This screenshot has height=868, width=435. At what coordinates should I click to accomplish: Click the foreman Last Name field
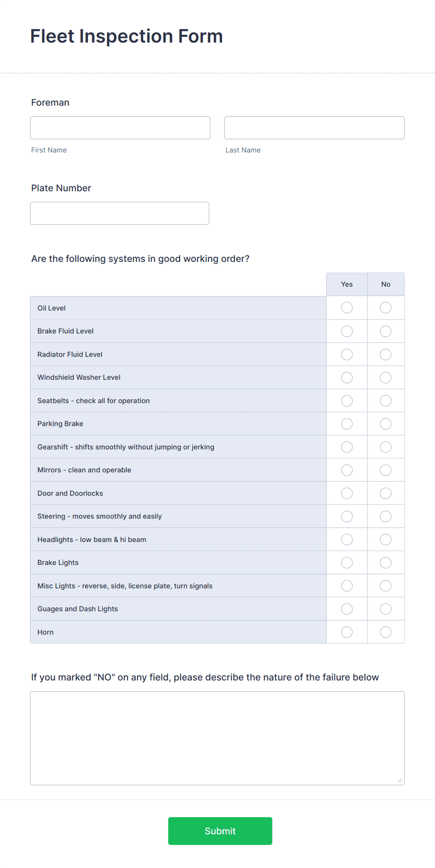pyautogui.click(x=314, y=127)
